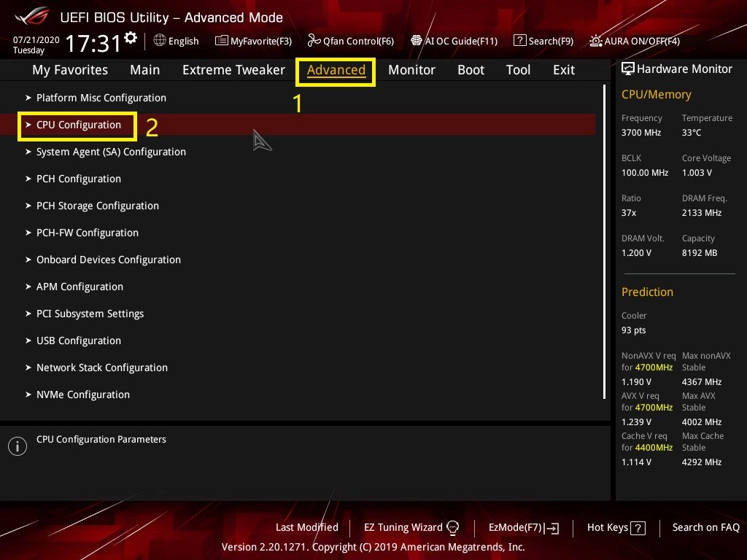Open the Monitor tab

pyautogui.click(x=411, y=70)
